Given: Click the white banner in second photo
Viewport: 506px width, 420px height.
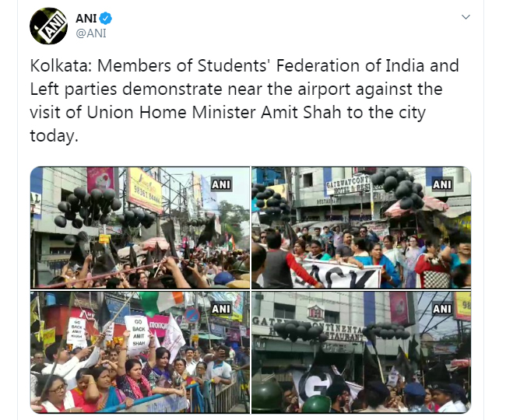Looking at the screenshot, I should coord(336,274).
